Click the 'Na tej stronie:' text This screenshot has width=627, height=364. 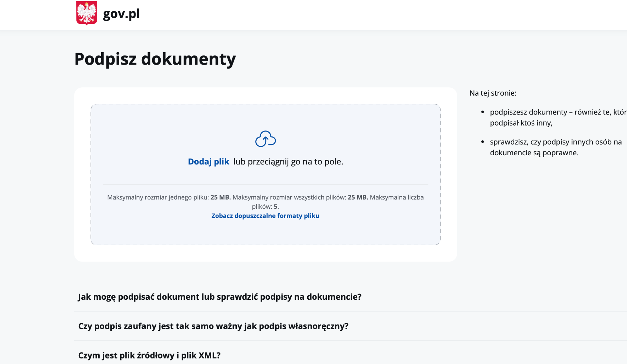(x=493, y=93)
